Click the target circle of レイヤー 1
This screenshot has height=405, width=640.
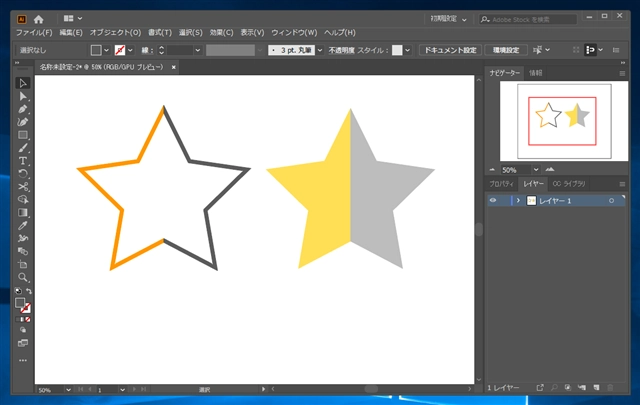point(611,200)
